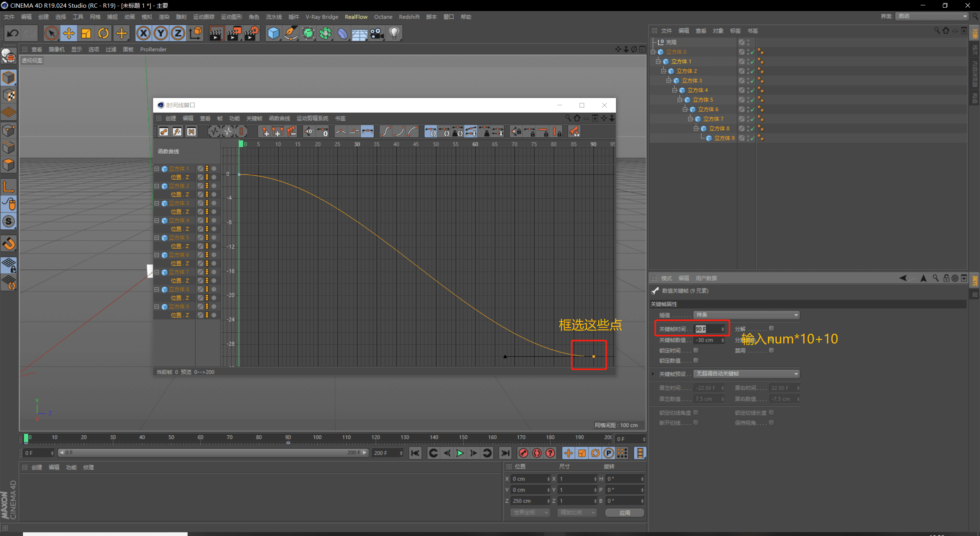Toggle the Y axis lock
Screen dimensions: 980x536
click(x=161, y=33)
